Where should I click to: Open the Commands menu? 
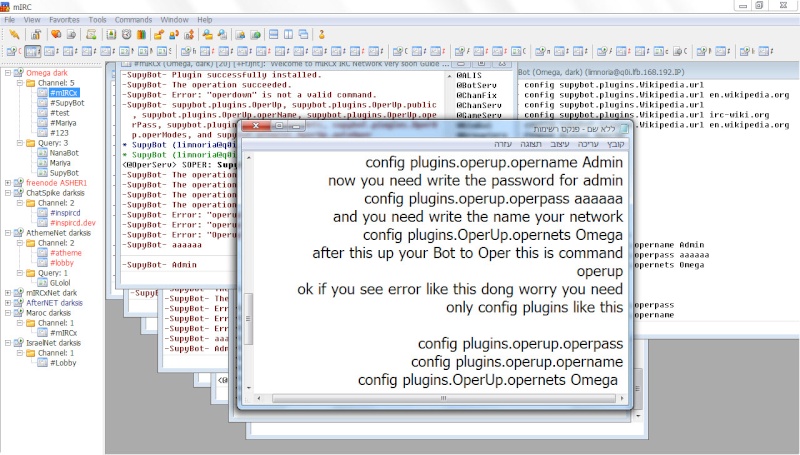pyautogui.click(x=133, y=20)
